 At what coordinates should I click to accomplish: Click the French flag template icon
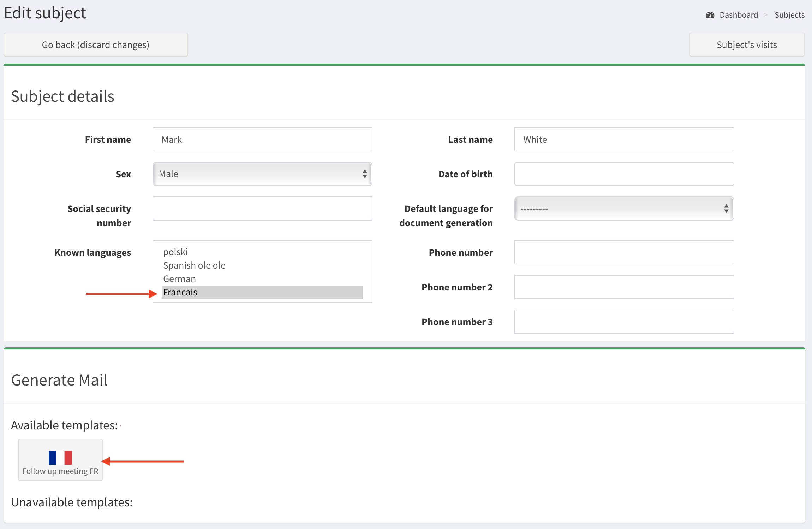click(60, 457)
